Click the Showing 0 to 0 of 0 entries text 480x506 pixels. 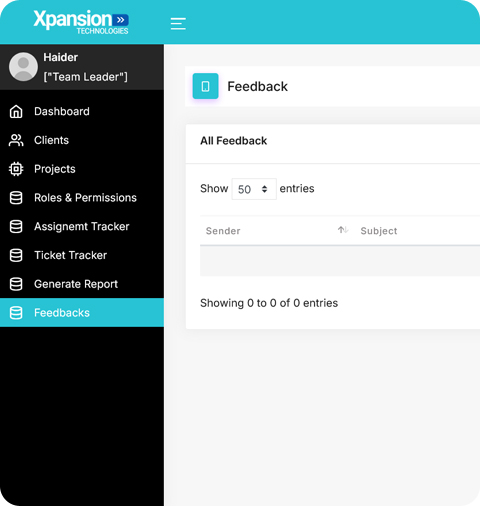click(269, 303)
